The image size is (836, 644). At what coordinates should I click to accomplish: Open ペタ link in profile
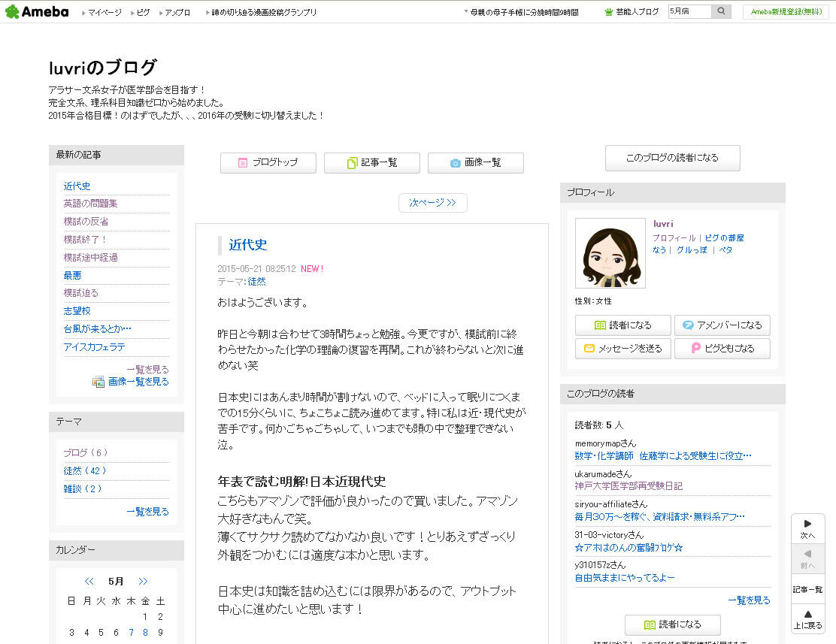[x=725, y=250]
